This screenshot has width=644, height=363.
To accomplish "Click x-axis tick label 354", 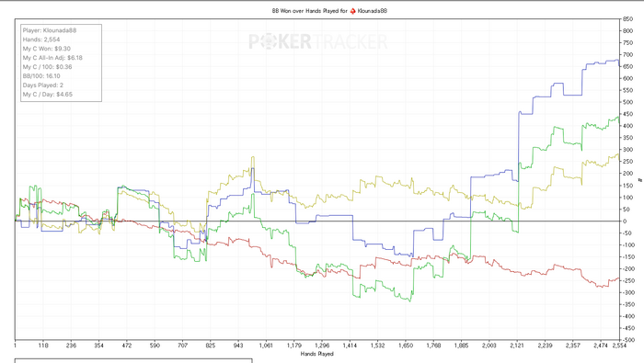I will tap(98, 346).
